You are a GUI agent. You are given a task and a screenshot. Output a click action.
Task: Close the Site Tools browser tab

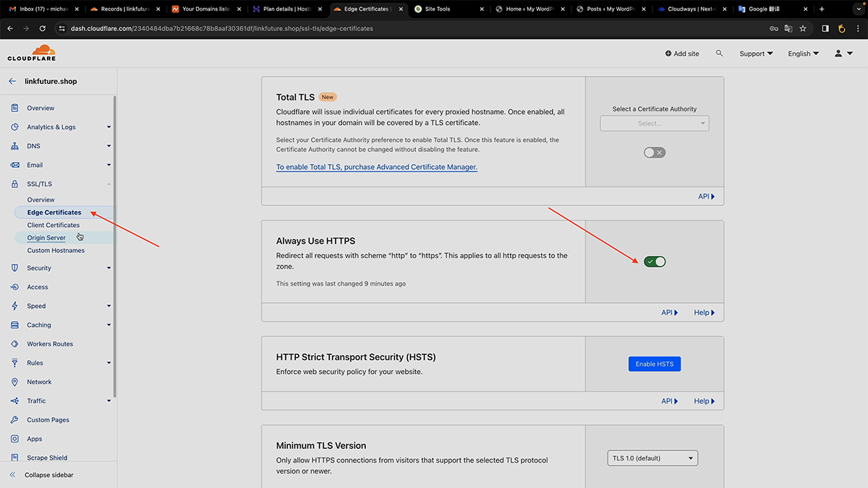482,9
